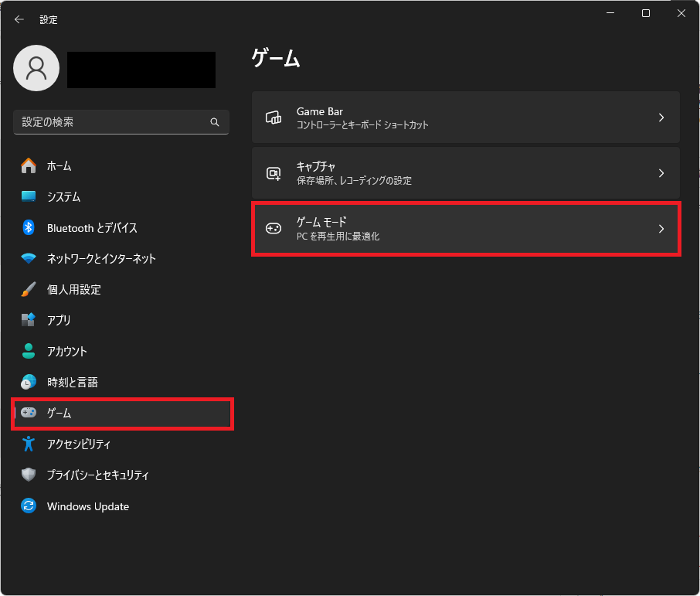Click the Bluetooth icon in sidebar
The image size is (700, 596).
pyautogui.click(x=29, y=227)
